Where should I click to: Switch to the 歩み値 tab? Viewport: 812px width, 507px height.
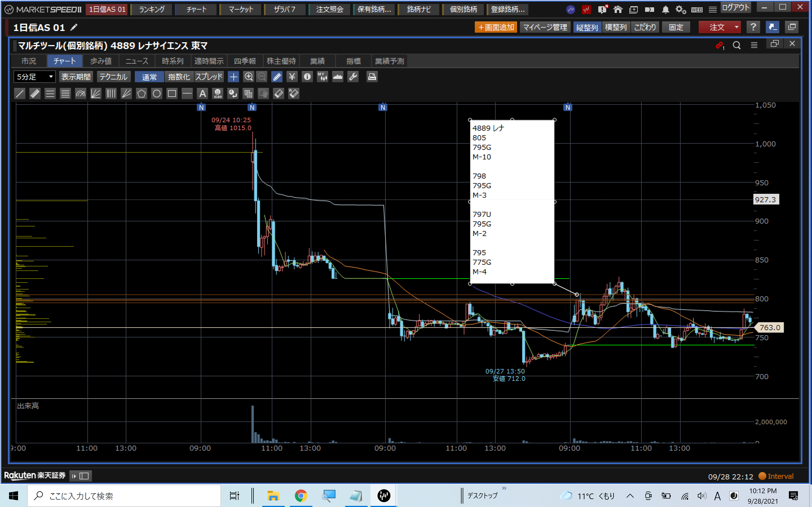pos(101,61)
